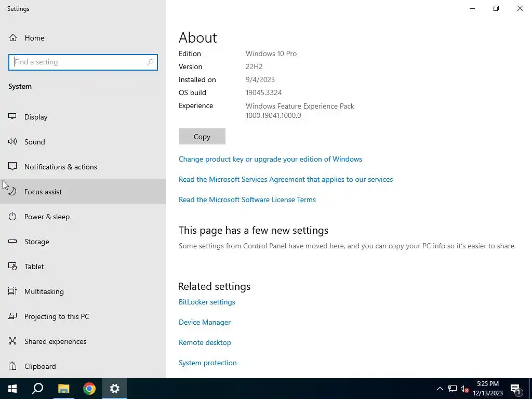
Task: Minimize the Settings window
Action: [x=472, y=8]
